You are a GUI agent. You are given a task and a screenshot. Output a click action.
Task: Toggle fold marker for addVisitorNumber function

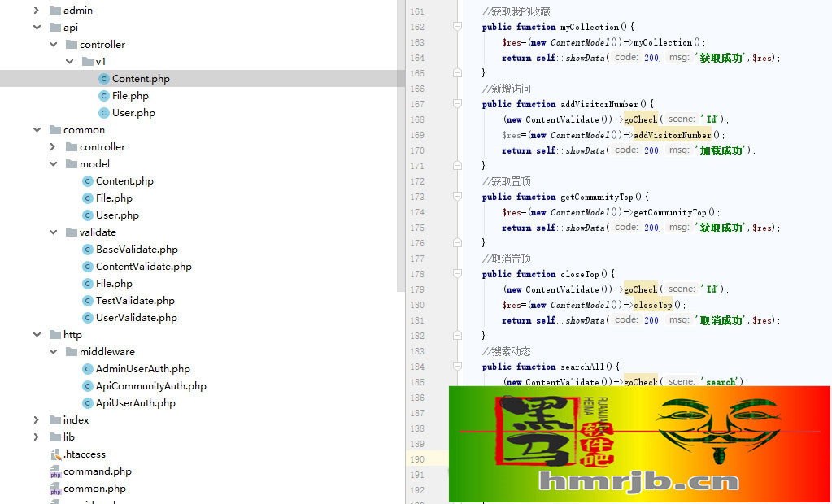click(x=457, y=104)
